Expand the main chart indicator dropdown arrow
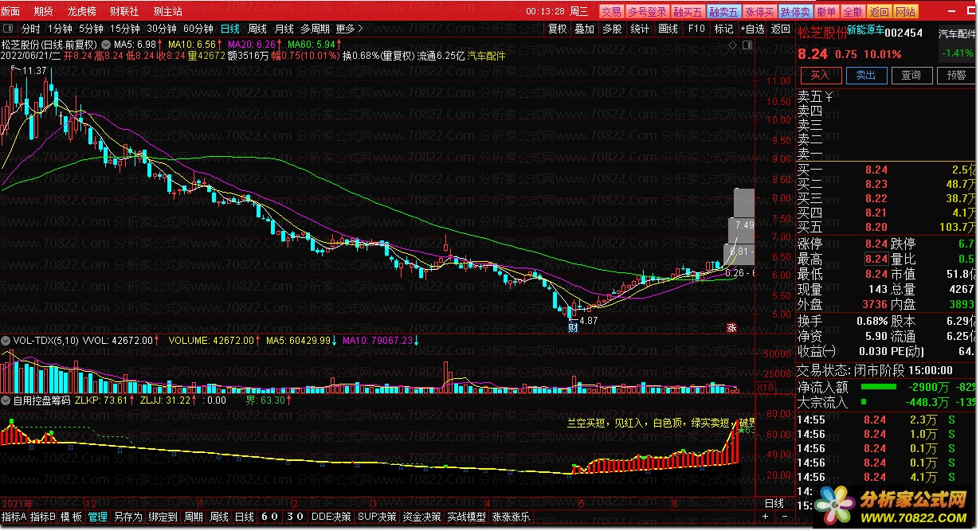 pos(105,45)
